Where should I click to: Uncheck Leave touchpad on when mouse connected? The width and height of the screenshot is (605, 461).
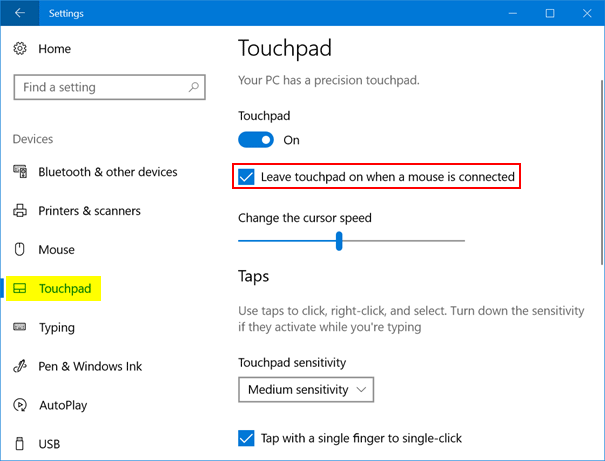(x=247, y=178)
